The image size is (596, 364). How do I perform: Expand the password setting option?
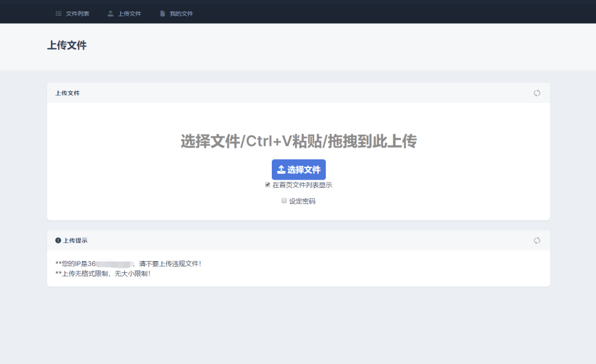285,200
